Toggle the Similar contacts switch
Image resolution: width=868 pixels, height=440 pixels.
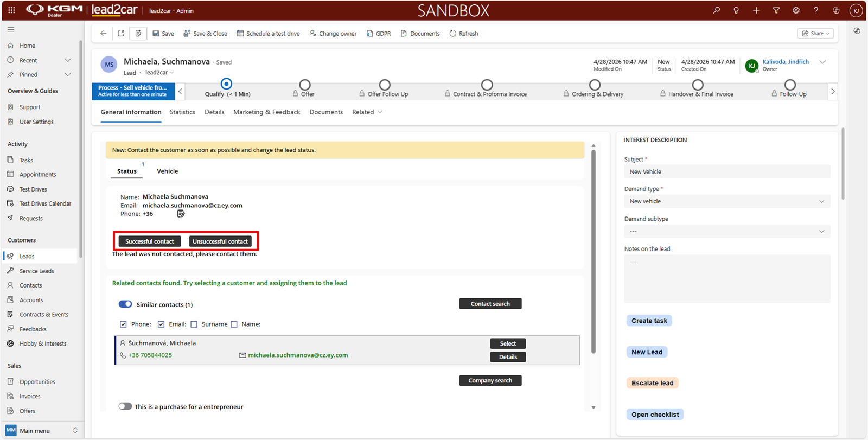coord(125,304)
